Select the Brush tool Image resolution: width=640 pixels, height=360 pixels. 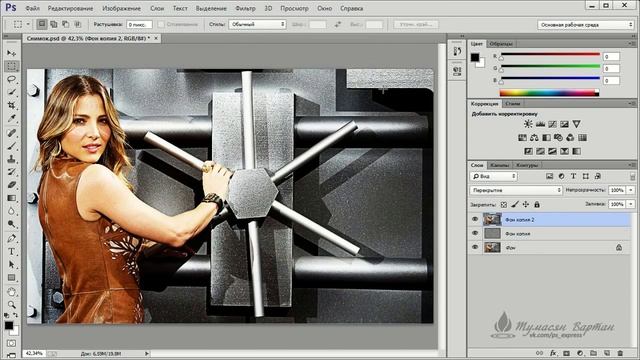tap(11, 146)
